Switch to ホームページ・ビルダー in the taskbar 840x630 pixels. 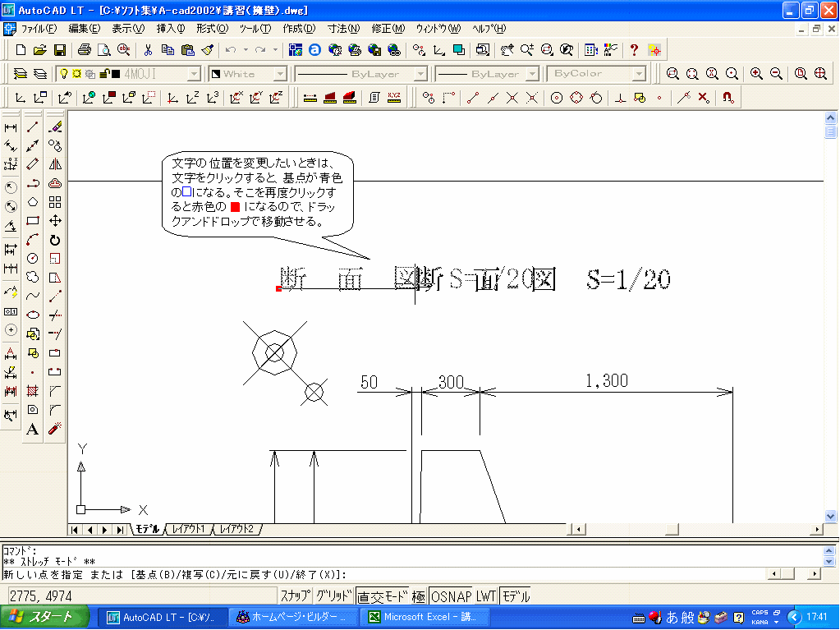[x=294, y=617]
